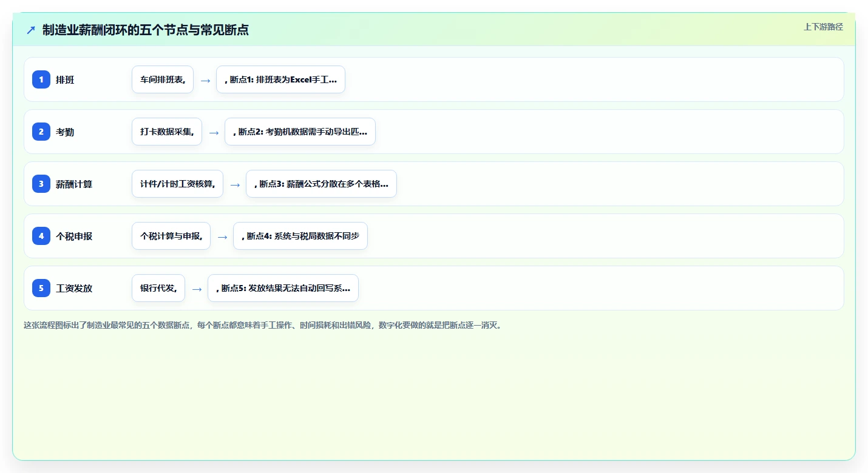
Task: Click the footer caption starting 这张流程图标出了
Action: (x=263, y=325)
